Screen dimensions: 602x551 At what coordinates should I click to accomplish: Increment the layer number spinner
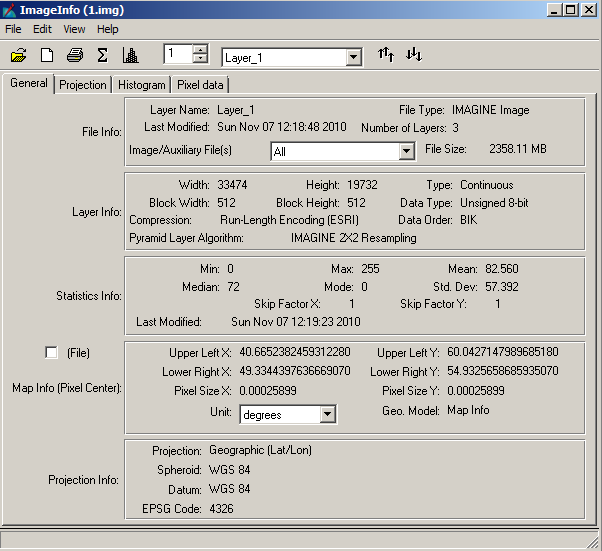tap(200, 49)
